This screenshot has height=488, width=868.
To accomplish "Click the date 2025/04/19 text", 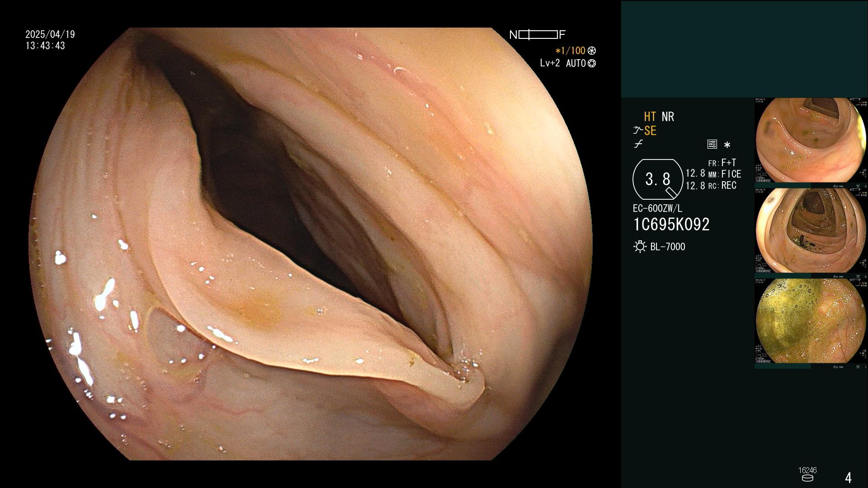I will coord(50,35).
